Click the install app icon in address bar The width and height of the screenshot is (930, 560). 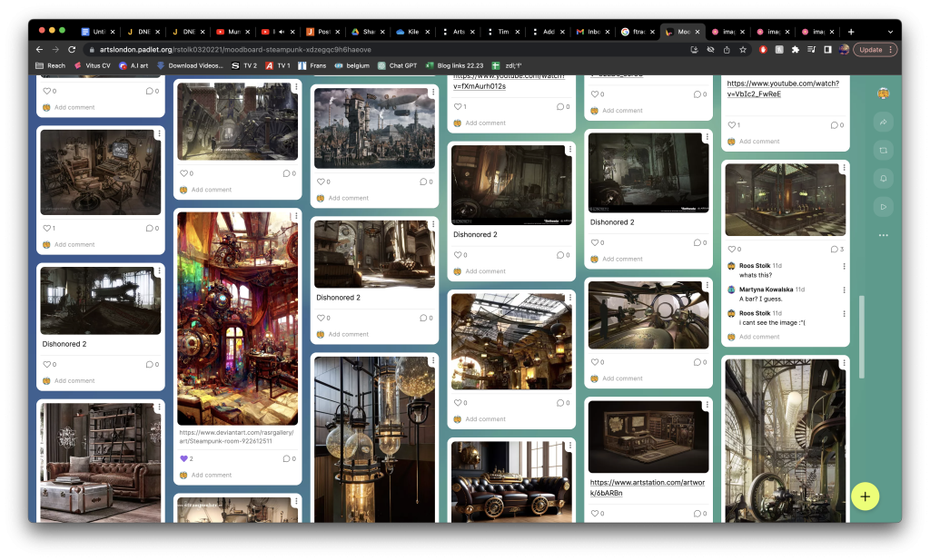pyautogui.click(x=694, y=50)
